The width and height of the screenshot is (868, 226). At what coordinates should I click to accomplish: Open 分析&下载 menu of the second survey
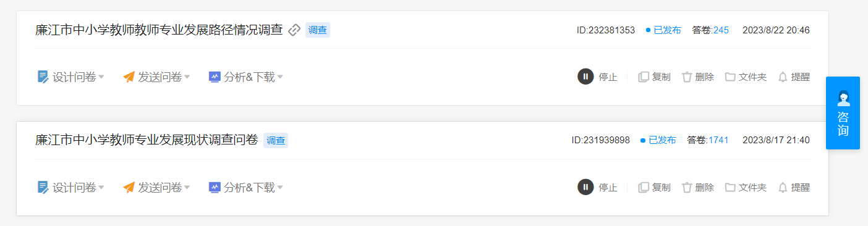(x=246, y=187)
